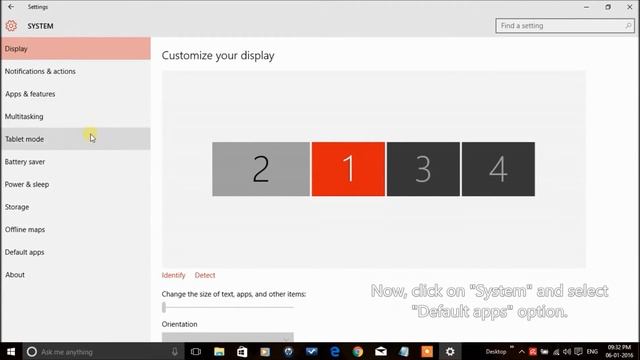The height and width of the screenshot is (360, 640).
Task: Go to Apps & features
Action: tap(76, 94)
